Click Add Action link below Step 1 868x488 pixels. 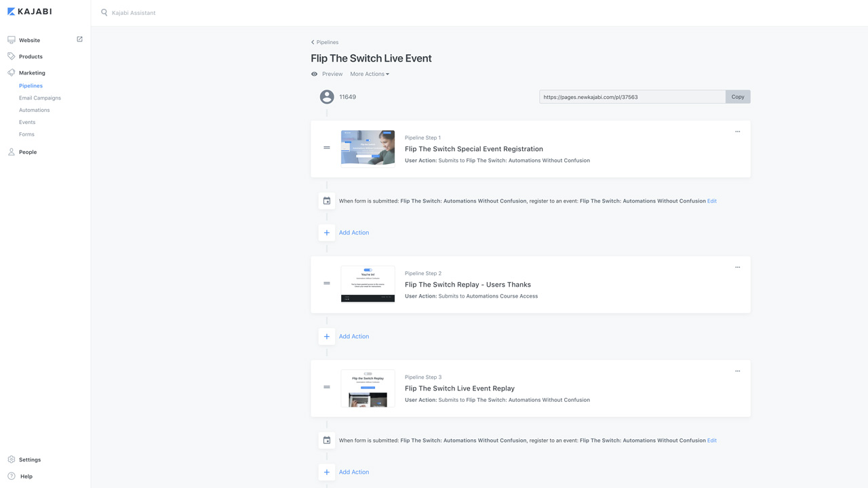click(354, 232)
